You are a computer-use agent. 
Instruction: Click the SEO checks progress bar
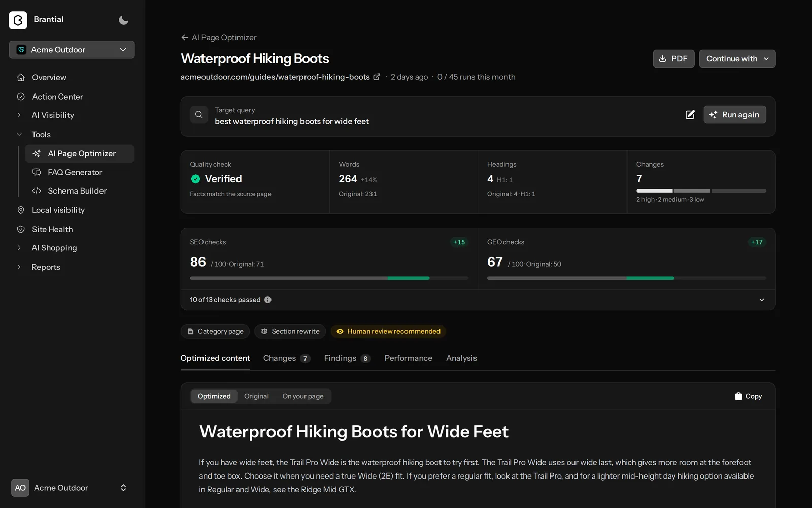tap(329, 278)
